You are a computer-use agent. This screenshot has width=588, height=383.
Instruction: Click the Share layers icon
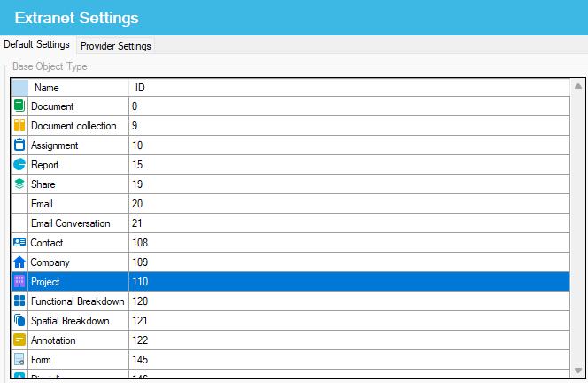click(19, 184)
